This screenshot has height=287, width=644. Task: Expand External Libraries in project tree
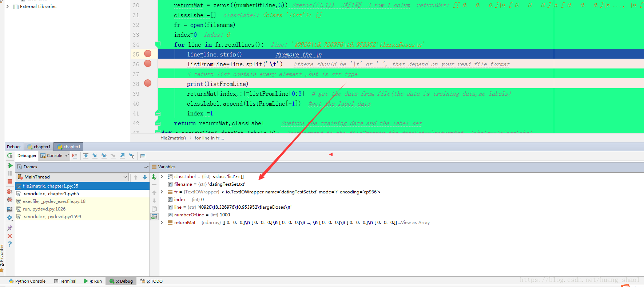(x=8, y=7)
